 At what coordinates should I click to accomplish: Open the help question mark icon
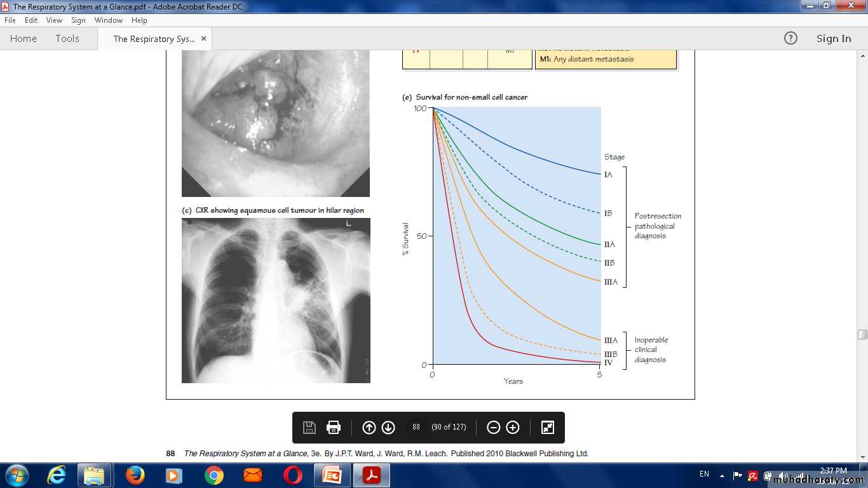[x=790, y=38]
